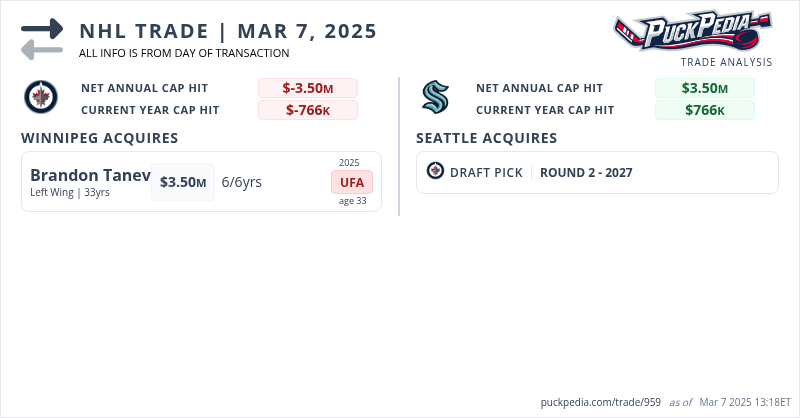This screenshot has width=800, height=418.
Task: Select the Round 2 - 2027 draft pick
Action: (586, 173)
